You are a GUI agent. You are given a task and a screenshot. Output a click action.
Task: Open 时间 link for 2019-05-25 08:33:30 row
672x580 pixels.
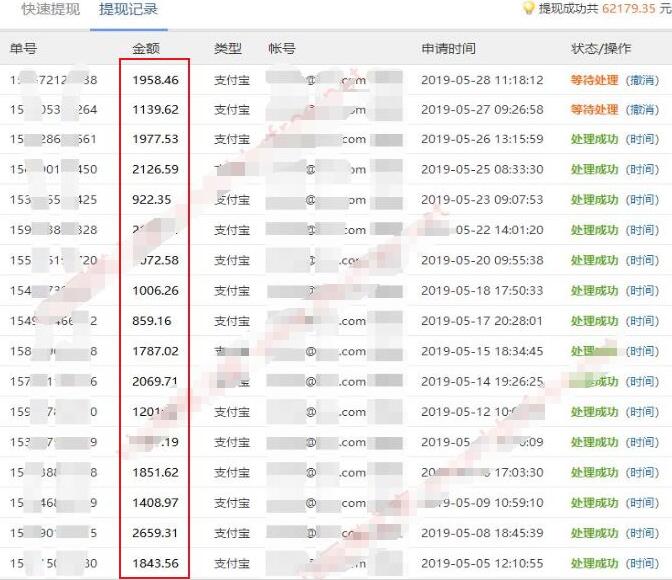pos(642,169)
